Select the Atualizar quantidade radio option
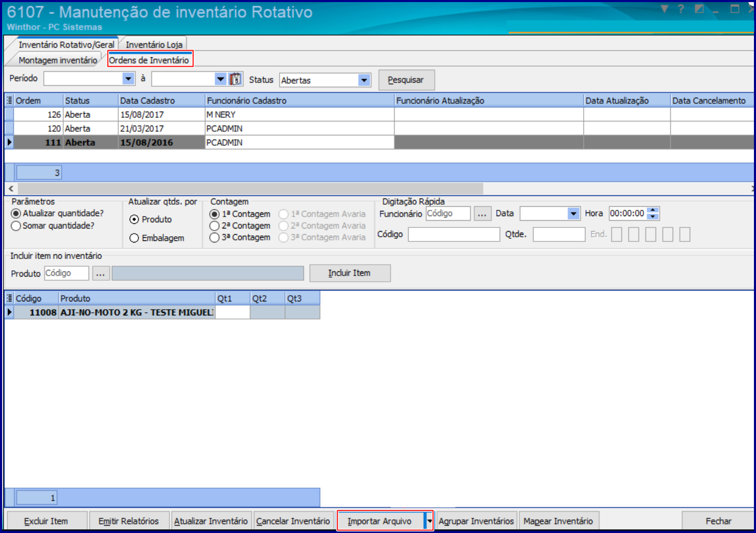 [x=16, y=214]
